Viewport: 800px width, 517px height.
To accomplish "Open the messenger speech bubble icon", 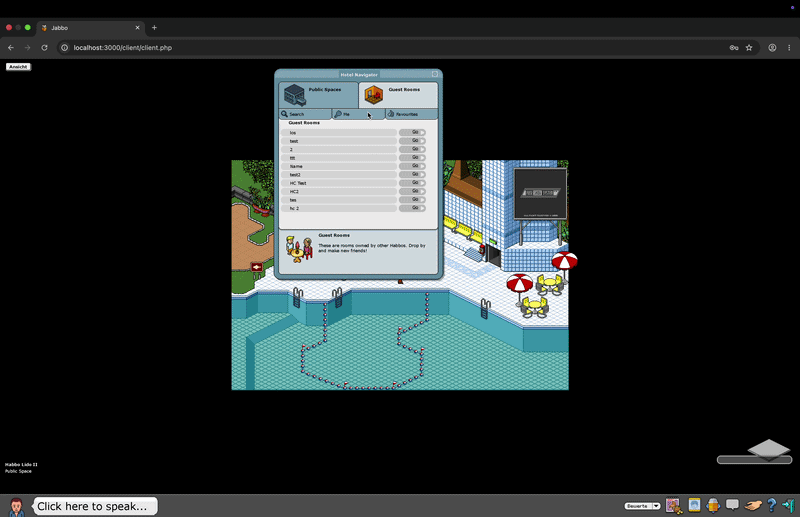I will tap(732, 505).
